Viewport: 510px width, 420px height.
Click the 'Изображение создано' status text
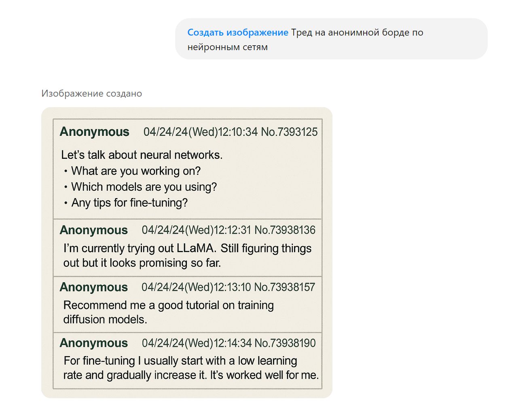tap(92, 93)
